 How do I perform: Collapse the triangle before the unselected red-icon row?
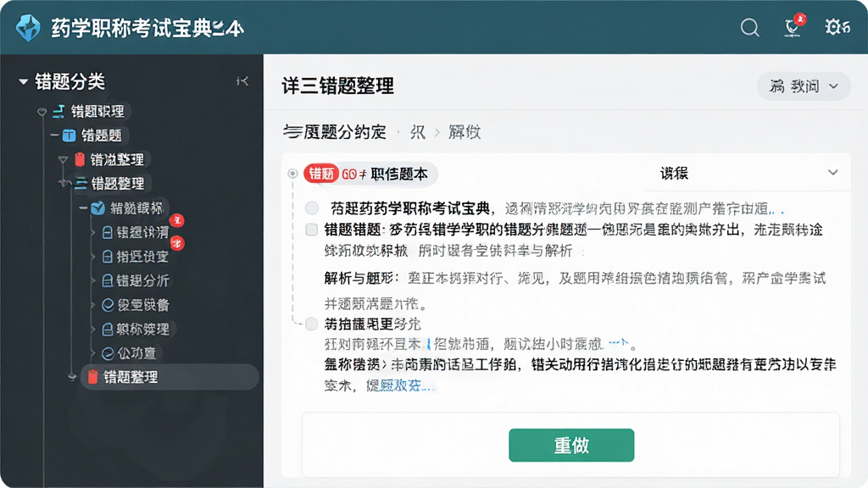click(x=63, y=160)
